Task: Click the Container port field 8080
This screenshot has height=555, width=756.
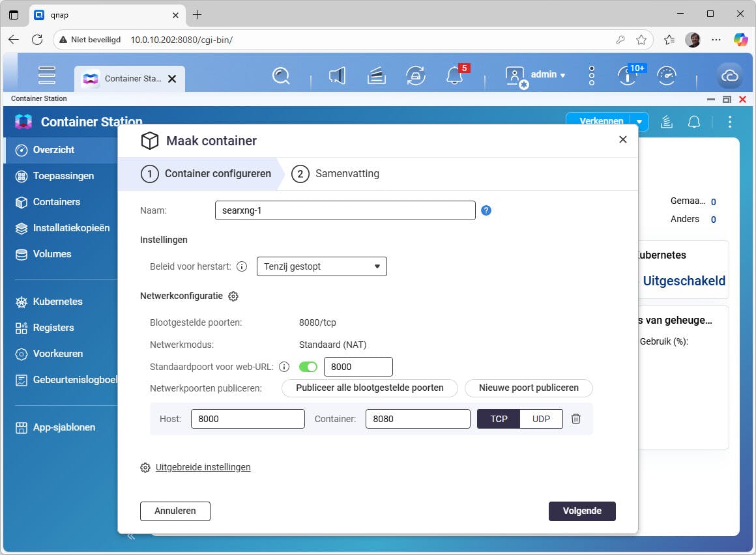Action: pos(418,419)
